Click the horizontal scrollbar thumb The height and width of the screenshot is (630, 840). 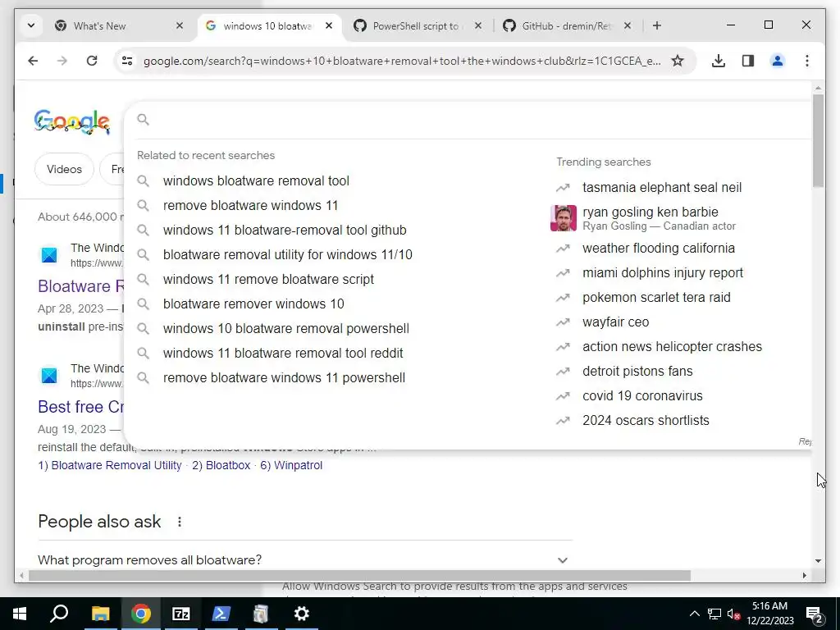(359, 576)
